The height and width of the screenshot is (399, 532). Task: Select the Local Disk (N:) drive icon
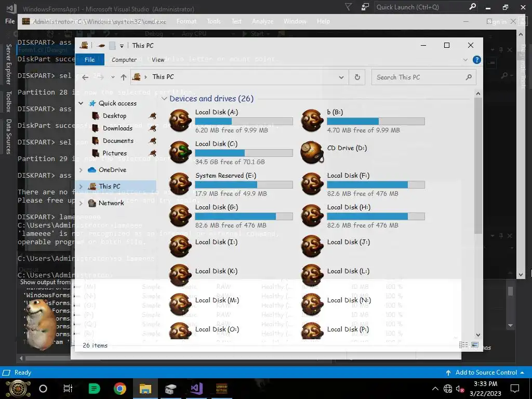pos(312,304)
